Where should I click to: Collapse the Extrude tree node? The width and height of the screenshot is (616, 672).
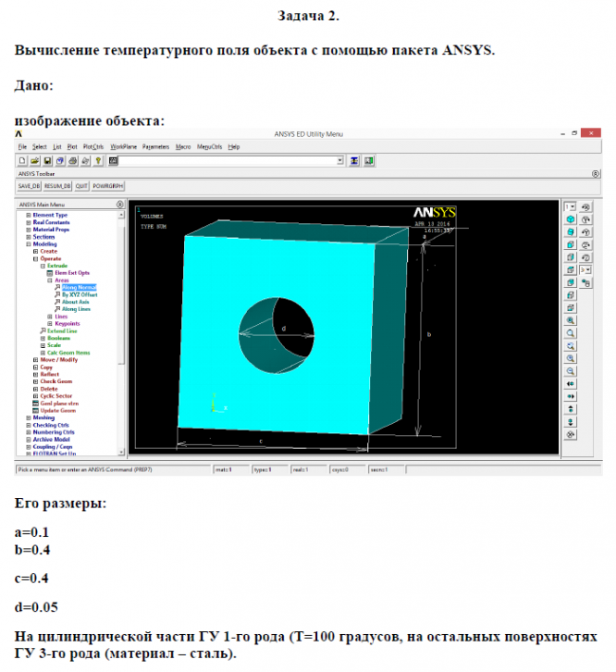click(43, 266)
